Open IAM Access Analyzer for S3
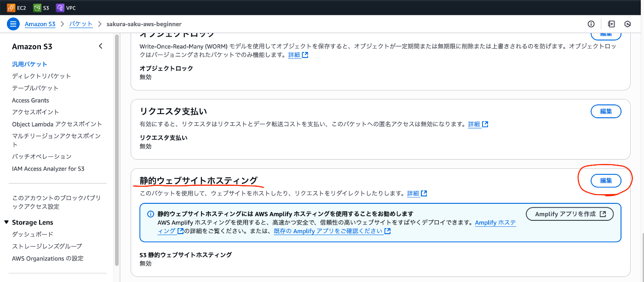The width and height of the screenshot is (644, 282). point(48,168)
